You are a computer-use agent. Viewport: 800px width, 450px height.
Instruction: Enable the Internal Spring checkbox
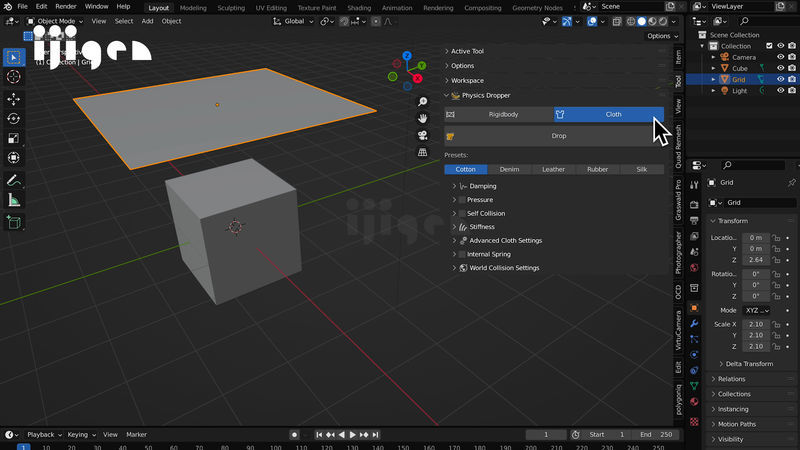pyautogui.click(x=462, y=254)
